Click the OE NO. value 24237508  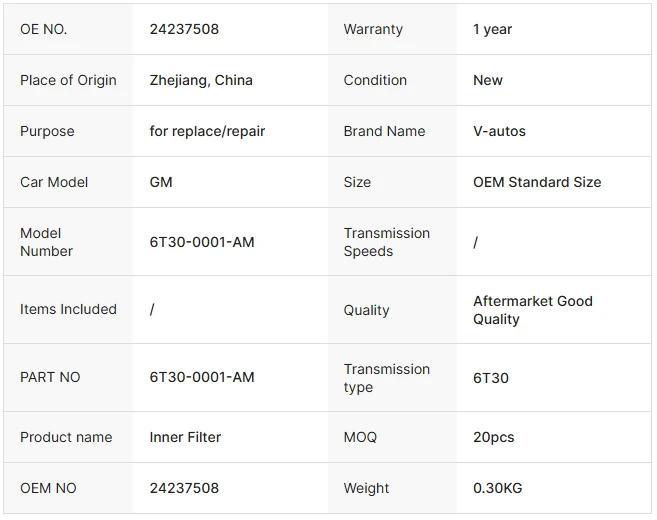pos(184,29)
